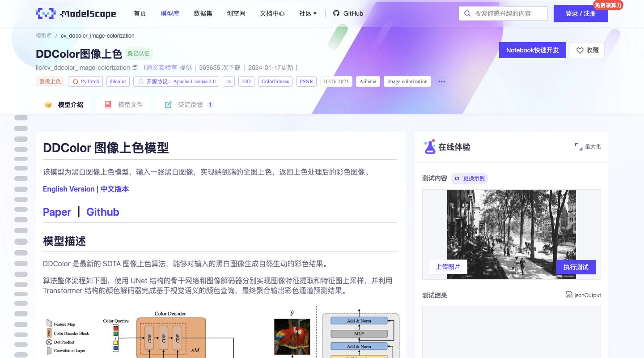Click the ddcolor tag

(x=118, y=81)
